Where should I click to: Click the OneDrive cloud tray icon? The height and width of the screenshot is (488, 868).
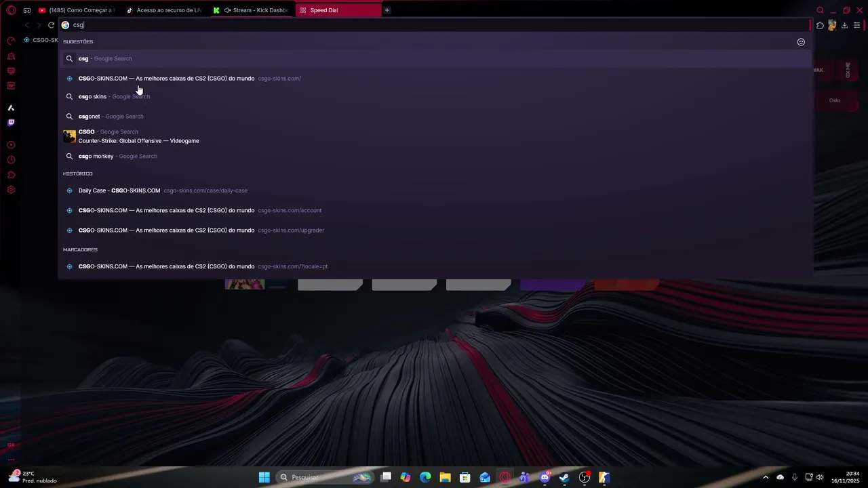[x=781, y=477]
